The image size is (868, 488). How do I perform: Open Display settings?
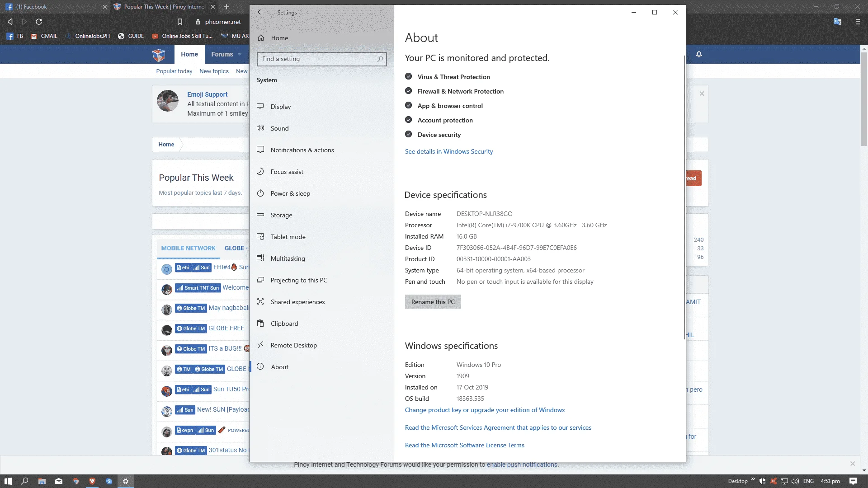tap(280, 107)
